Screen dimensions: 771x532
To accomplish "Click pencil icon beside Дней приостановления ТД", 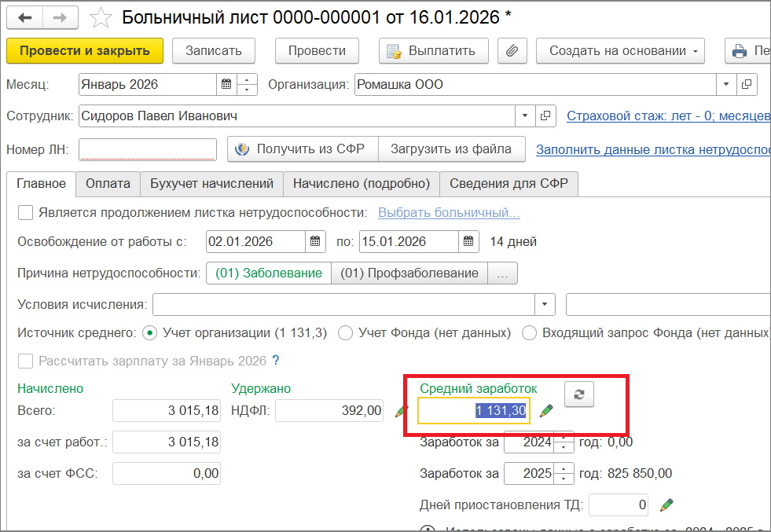I will point(666,504).
